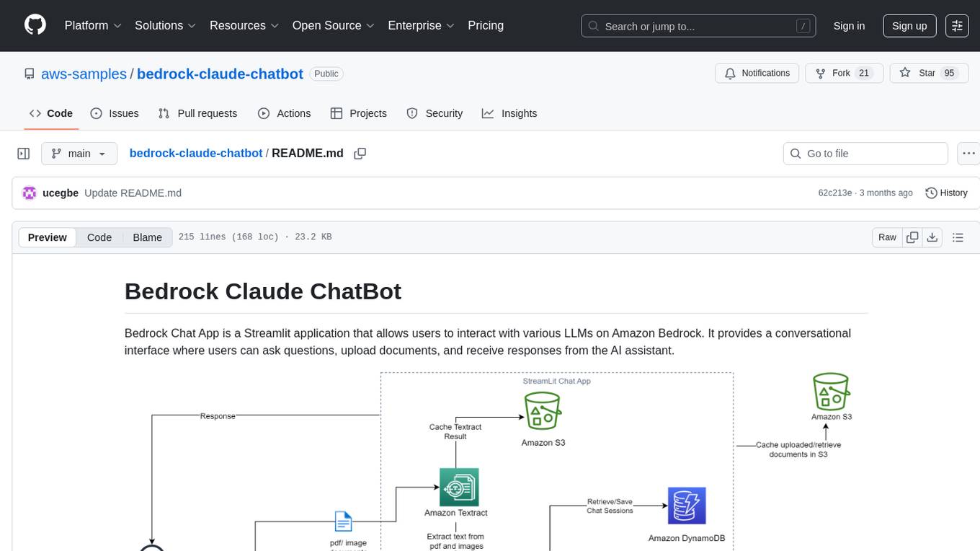980x551 pixels.
Task: Open the Raw file view
Action: [887, 237]
